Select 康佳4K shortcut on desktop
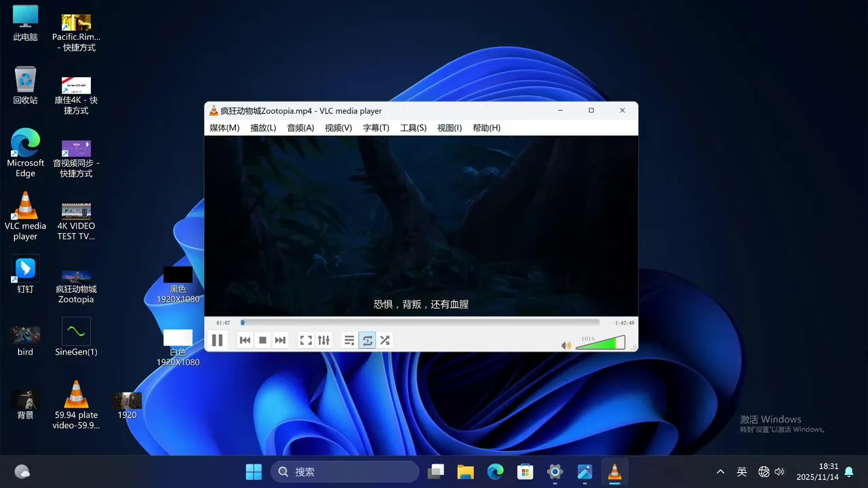This screenshot has width=868, height=488. pyautogui.click(x=76, y=95)
